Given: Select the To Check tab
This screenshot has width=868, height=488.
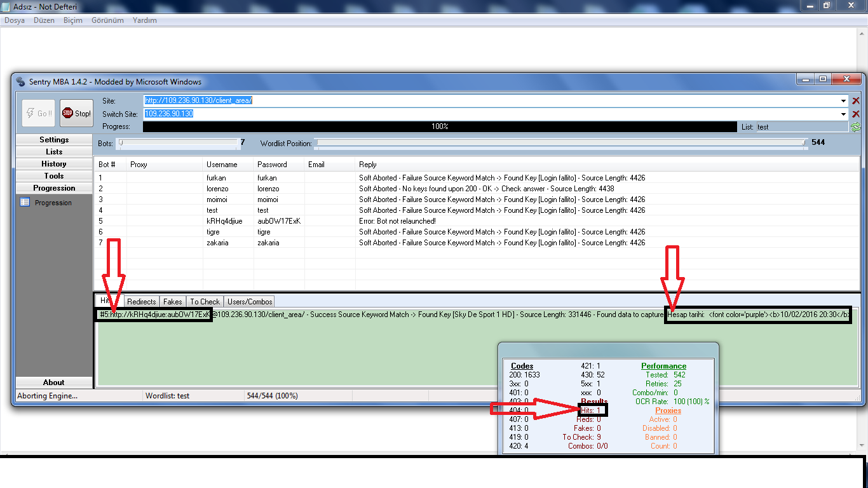Looking at the screenshot, I should [x=205, y=302].
